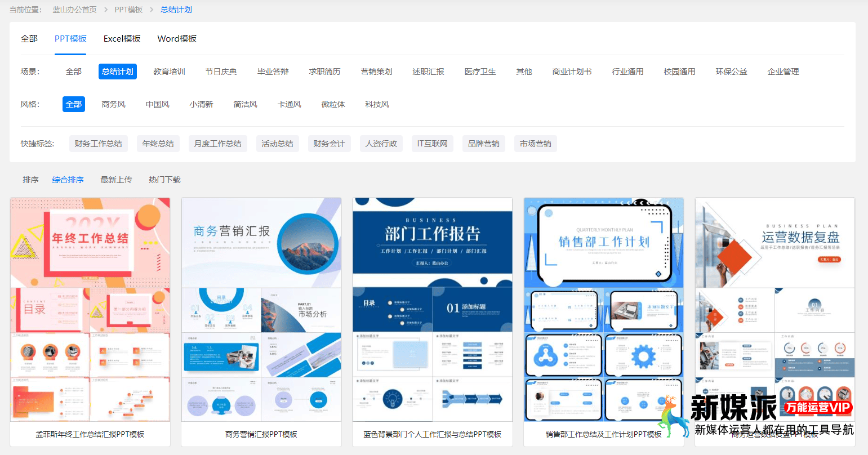Screen dimensions: 868x455
Task: Open the 商务营销汇报PPT模板 title link
Action: tap(261, 434)
